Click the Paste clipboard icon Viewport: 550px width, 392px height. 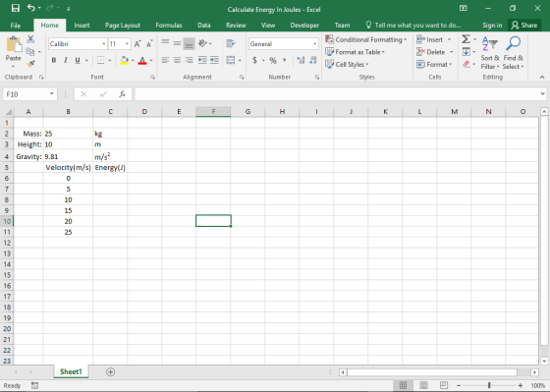click(14, 45)
